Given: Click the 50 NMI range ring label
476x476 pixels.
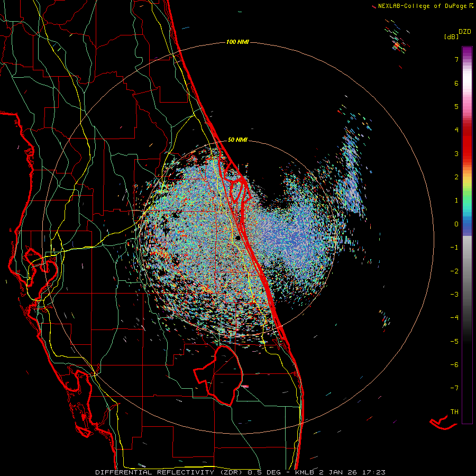Looking at the screenshot, I should pos(237,140).
